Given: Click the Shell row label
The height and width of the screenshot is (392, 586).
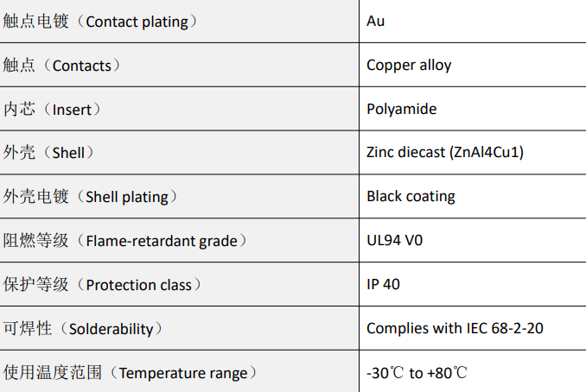Looking at the screenshot, I should point(48,153).
